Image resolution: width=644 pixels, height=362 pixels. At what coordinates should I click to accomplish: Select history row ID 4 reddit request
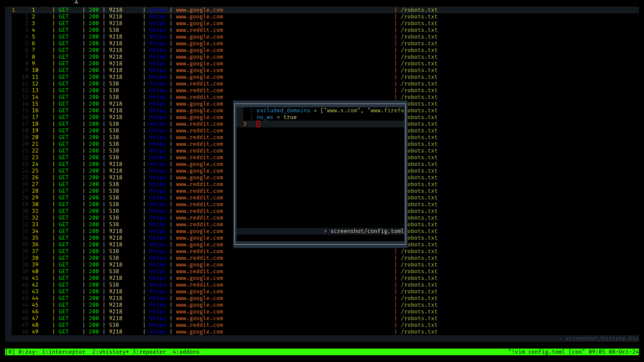click(x=199, y=30)
